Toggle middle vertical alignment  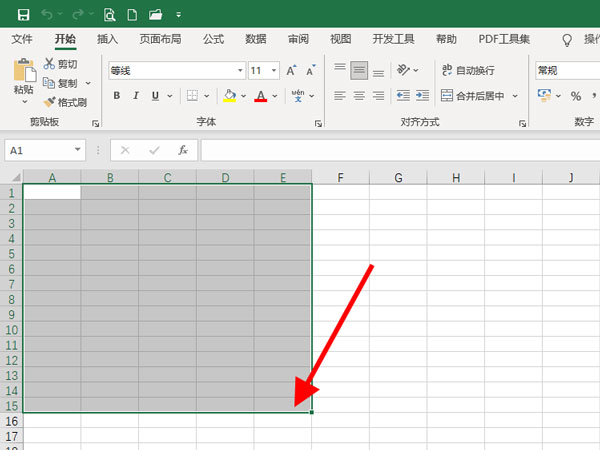360,70
